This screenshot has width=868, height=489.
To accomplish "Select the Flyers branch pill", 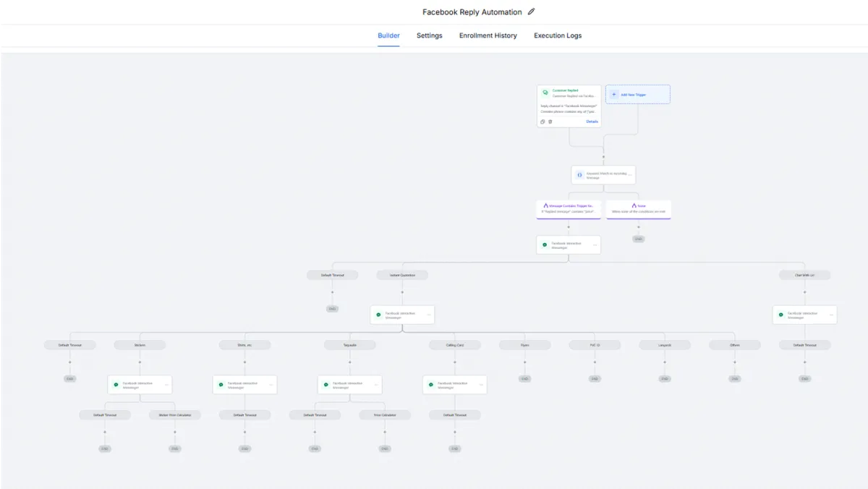I will (x=525, y=345).
